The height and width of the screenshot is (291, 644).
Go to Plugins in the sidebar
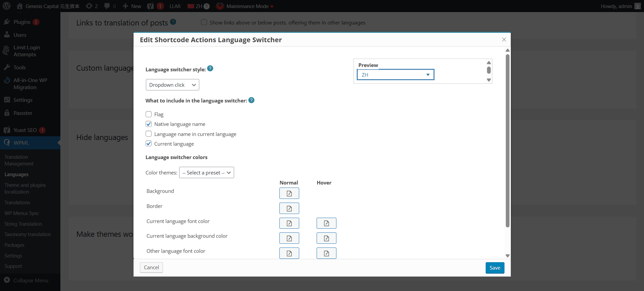click(x=22, y=22)
